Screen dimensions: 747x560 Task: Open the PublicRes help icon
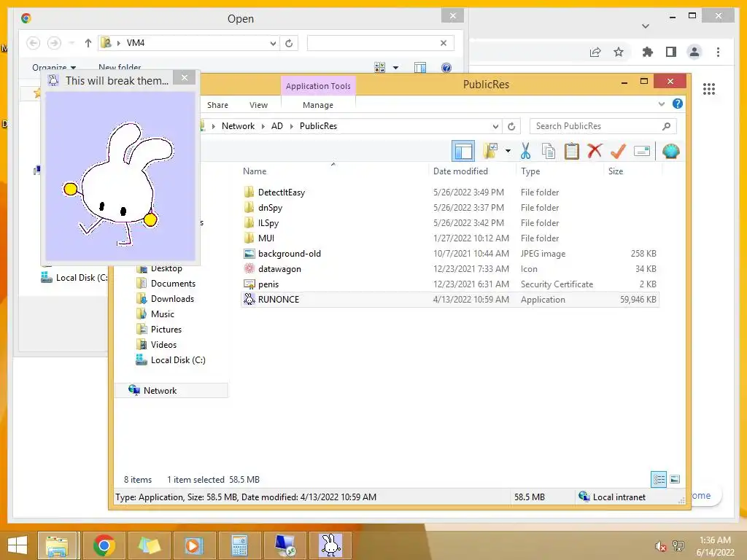(678, 104)
